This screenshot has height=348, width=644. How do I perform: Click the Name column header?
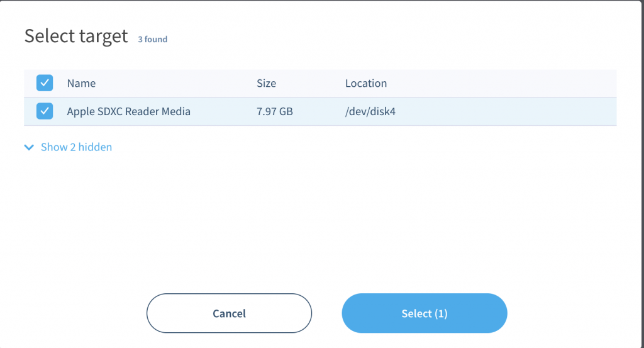pyautogui.click(x=81, y=83)
